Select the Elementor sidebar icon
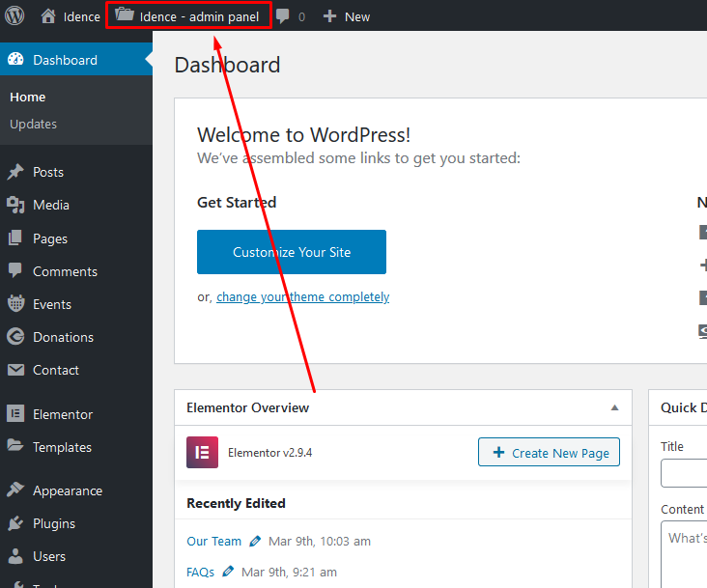707x588 pixels. point(15,414)
